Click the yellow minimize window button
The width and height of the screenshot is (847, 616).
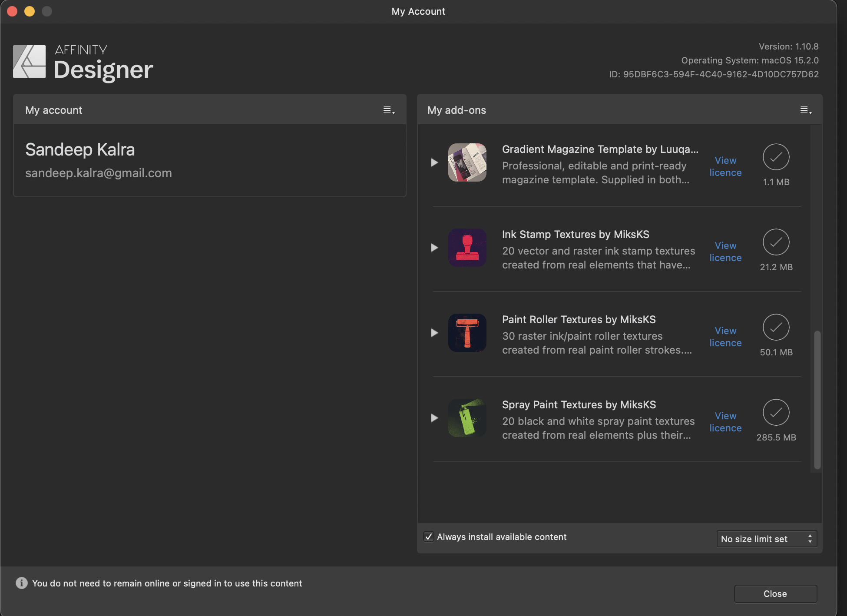coord(30,11)
